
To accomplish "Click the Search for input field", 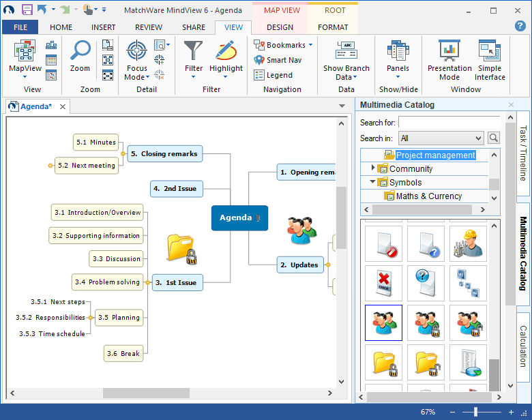I will [x=449, y=123].
